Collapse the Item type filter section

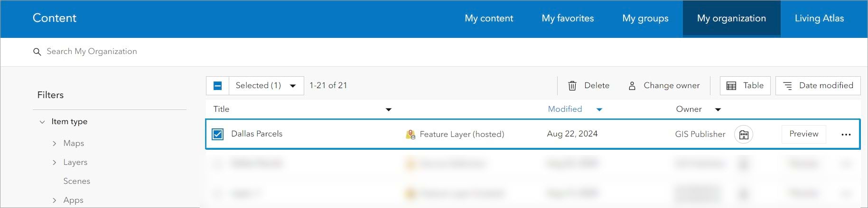(42, 122)
